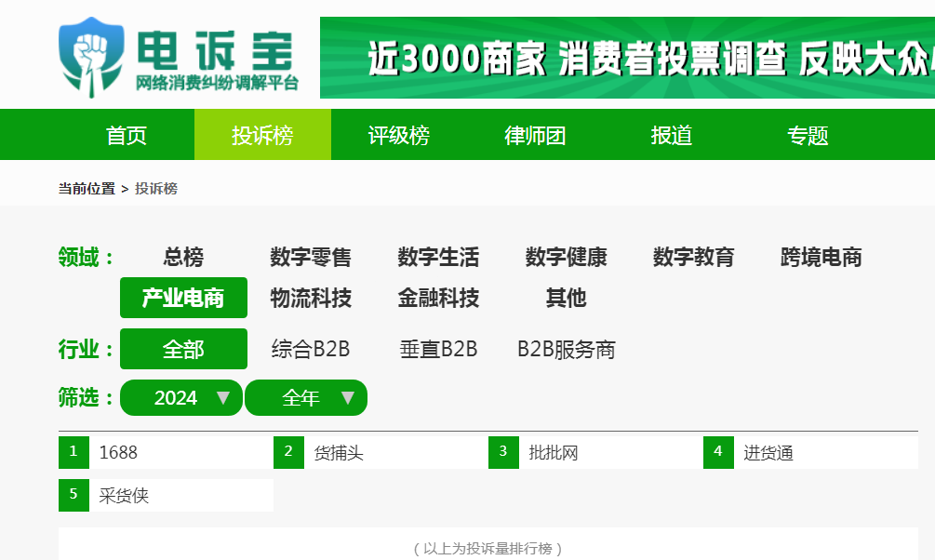Image resolution: width=935 pixels, height=560 pixels.
Task: Open the 评级榜 navigation tab
Action: click(399, 135)
